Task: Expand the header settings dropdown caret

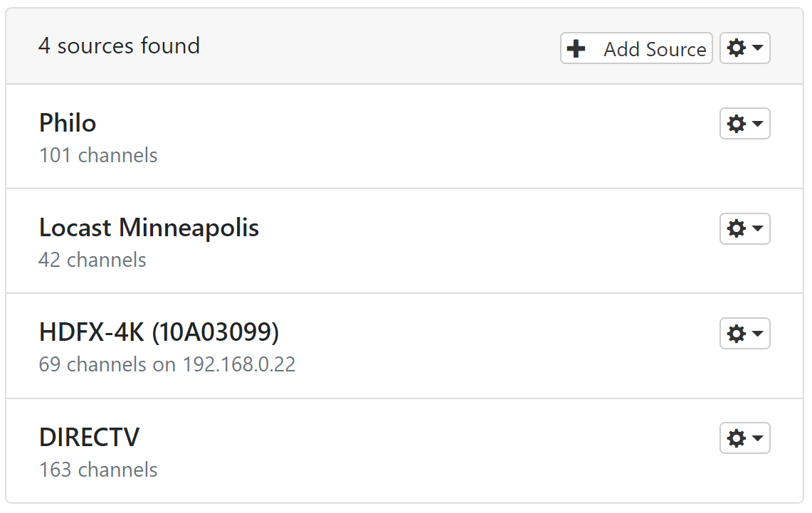Action: click(x=757, y=48)
